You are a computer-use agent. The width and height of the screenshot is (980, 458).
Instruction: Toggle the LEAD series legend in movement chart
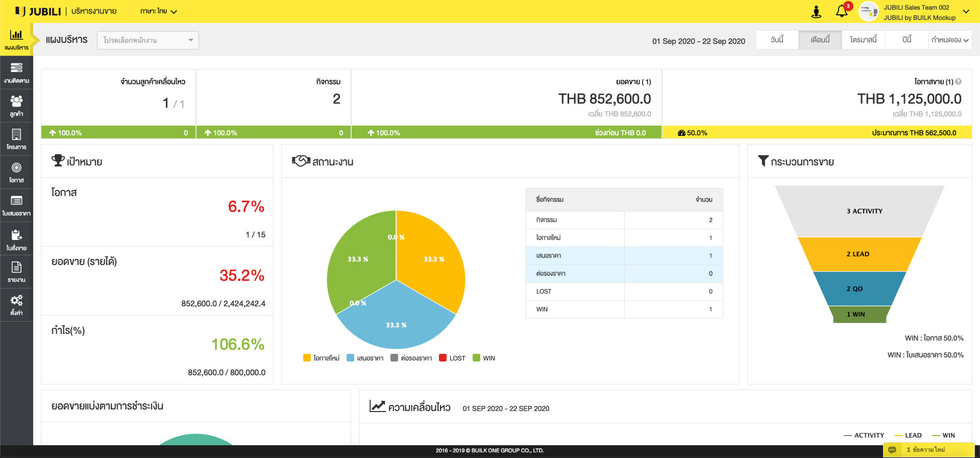coord(908,436)
